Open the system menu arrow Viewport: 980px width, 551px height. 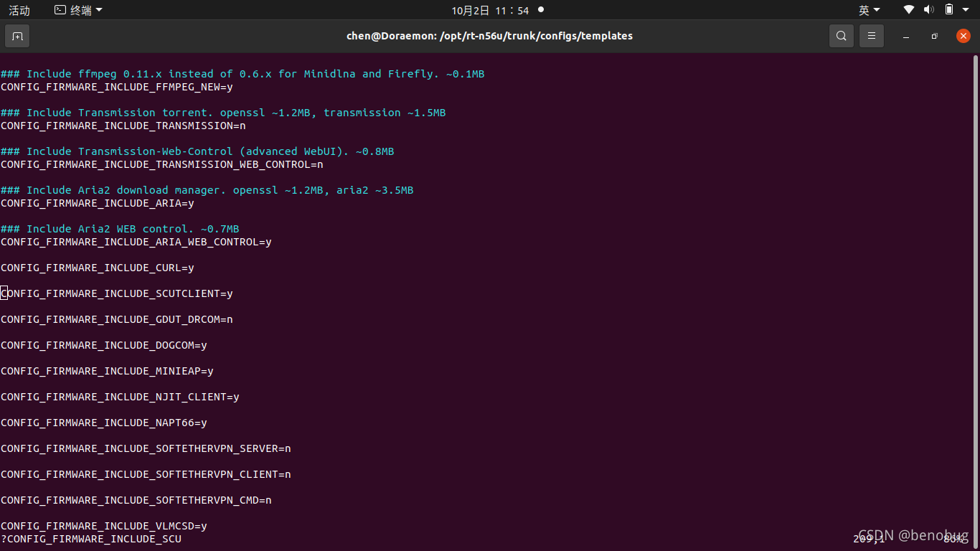(x=966, y=10)
